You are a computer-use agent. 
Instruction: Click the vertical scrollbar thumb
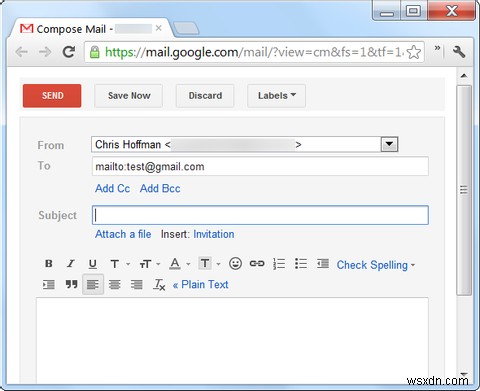[464, 190]
